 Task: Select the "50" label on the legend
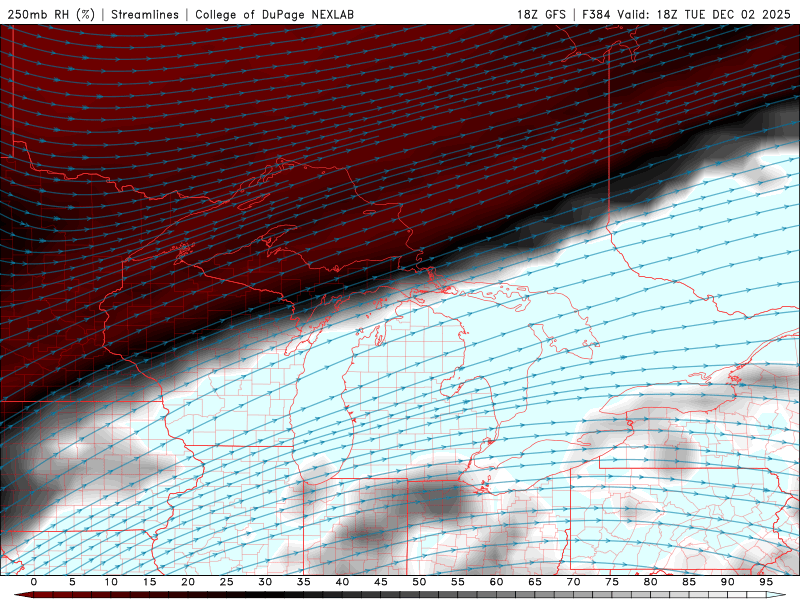coord(419,582)
